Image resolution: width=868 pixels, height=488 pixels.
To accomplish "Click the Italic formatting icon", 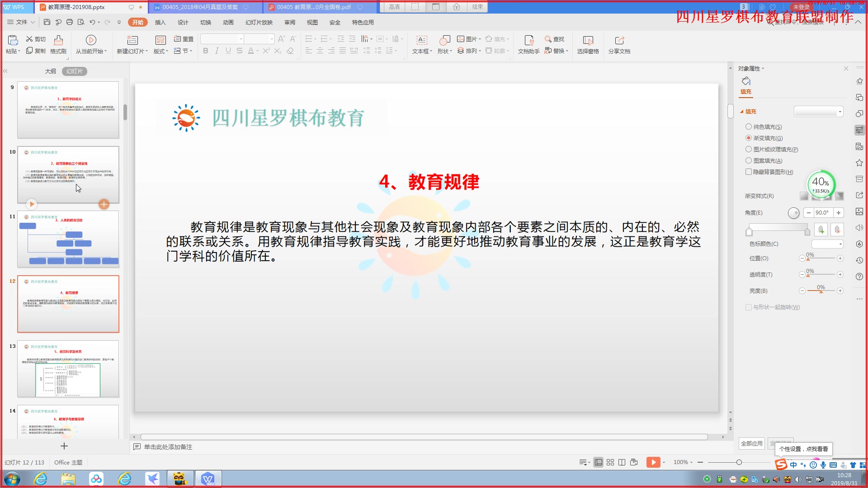I will [x=217, y=51].
